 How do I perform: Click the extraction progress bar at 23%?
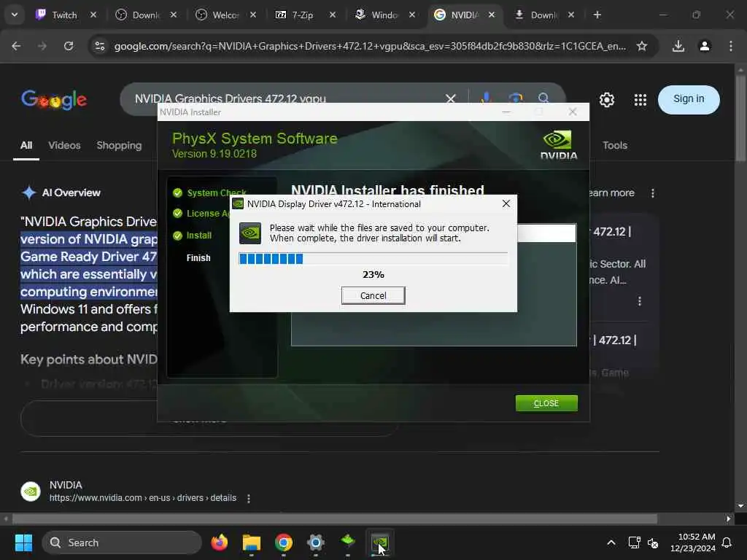pyautogui.click(x=373, y=259)
